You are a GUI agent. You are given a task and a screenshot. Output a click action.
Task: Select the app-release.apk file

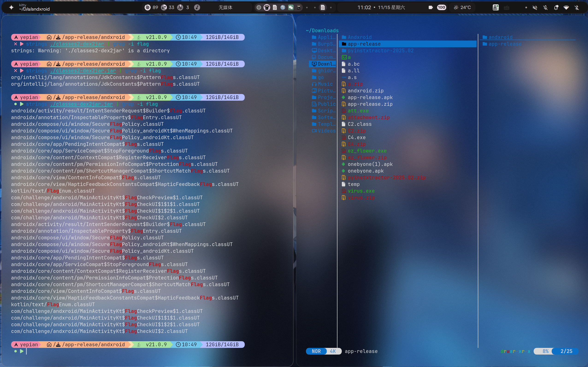point(370,97)
